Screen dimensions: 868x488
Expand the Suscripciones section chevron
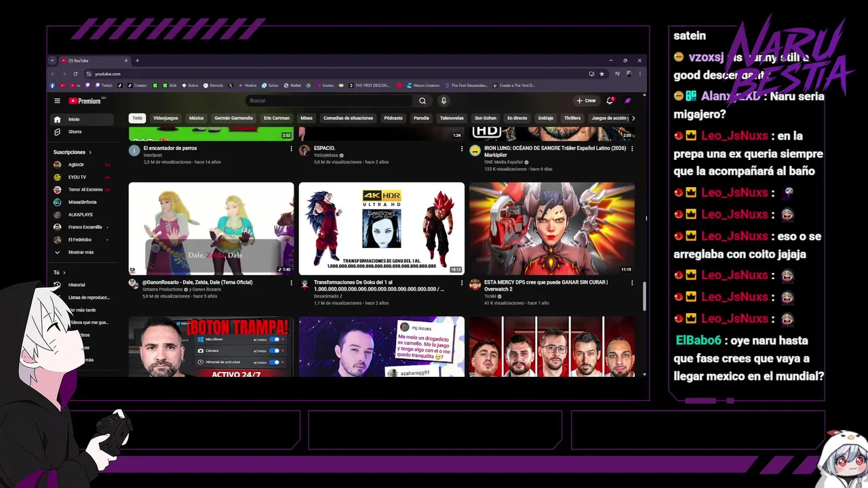(90, 152)
